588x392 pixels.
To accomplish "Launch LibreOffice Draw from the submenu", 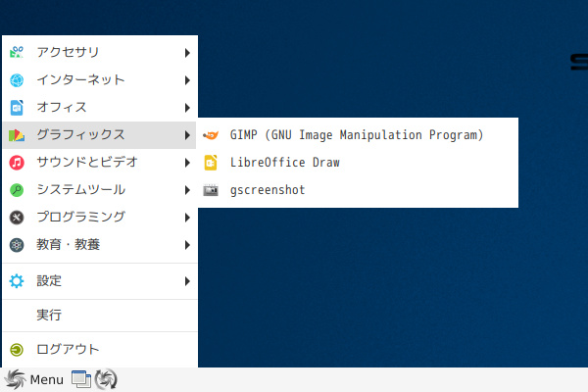I will click(x=358, y=163).
